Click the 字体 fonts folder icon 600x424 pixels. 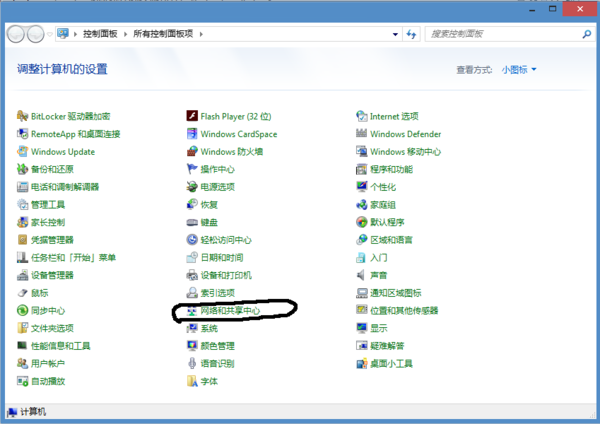coord(192,381)
